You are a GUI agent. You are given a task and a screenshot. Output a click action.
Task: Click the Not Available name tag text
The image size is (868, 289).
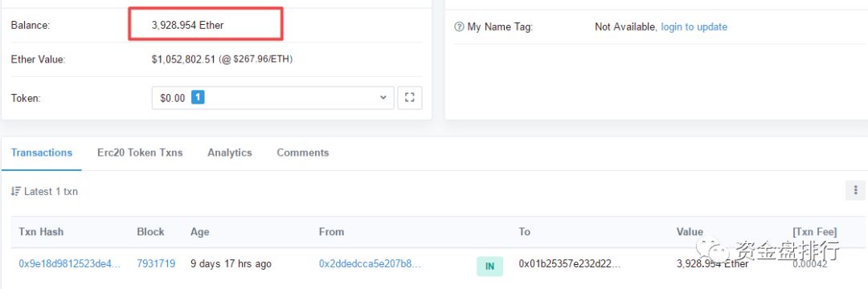click(625, 26)
